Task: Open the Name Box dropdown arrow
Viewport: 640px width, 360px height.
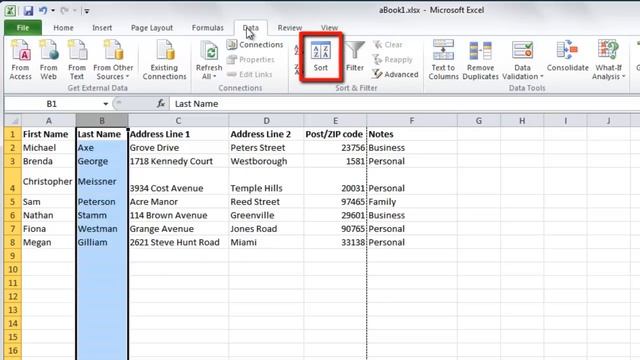Action: point(106,104)
